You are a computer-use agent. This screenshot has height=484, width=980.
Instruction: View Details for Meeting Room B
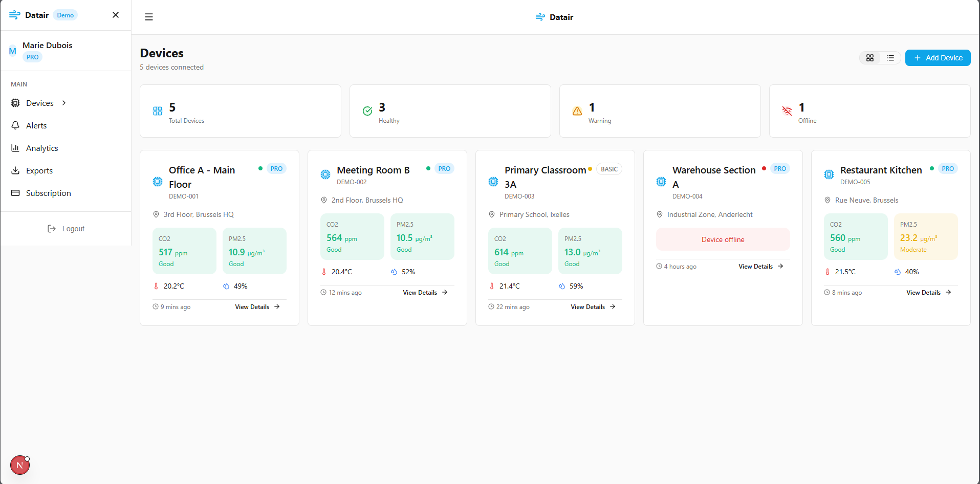(x=425, y=293)
